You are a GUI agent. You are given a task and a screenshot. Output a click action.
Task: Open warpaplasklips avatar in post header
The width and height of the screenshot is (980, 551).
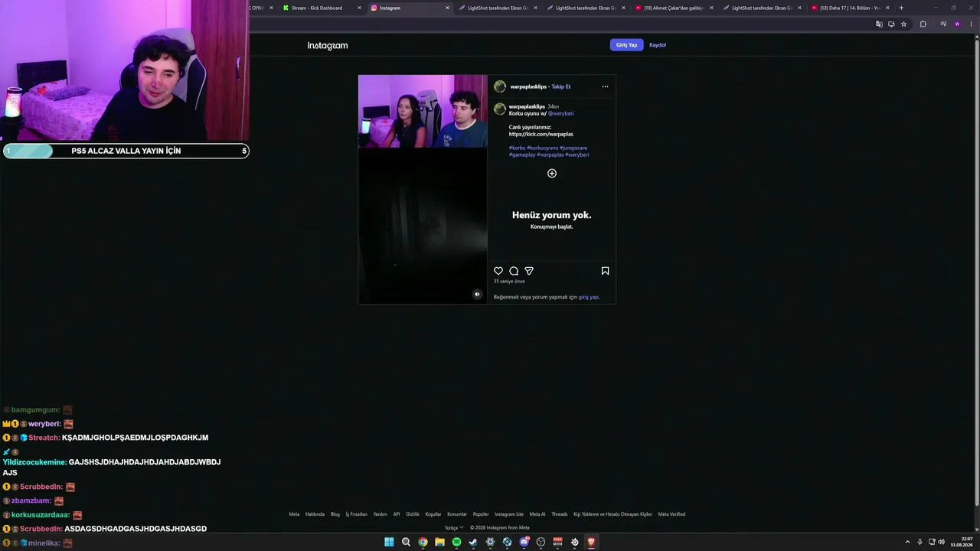[x=500, y=86]
